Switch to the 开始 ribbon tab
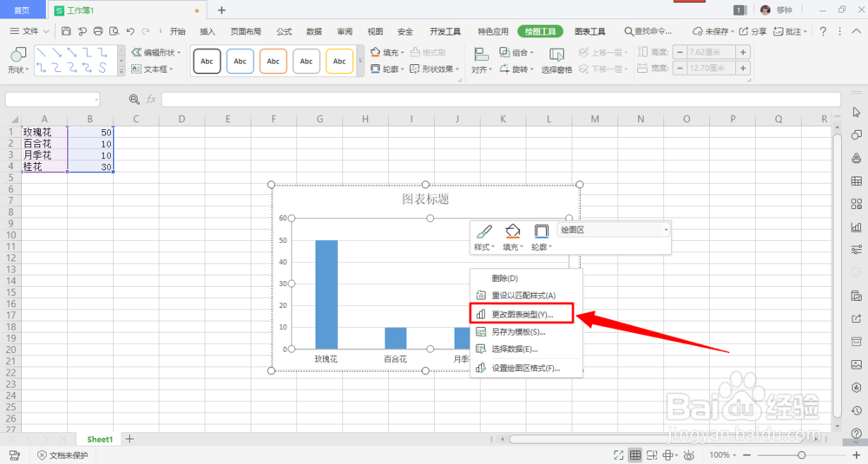This screenshot has height=464, width=868. [178, 31]
